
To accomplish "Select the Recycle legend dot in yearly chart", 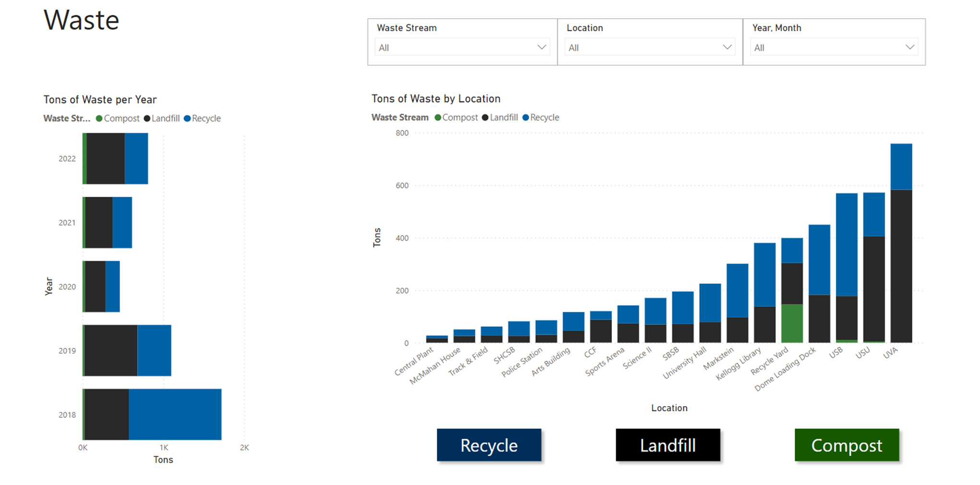I will tap(188, 118).
